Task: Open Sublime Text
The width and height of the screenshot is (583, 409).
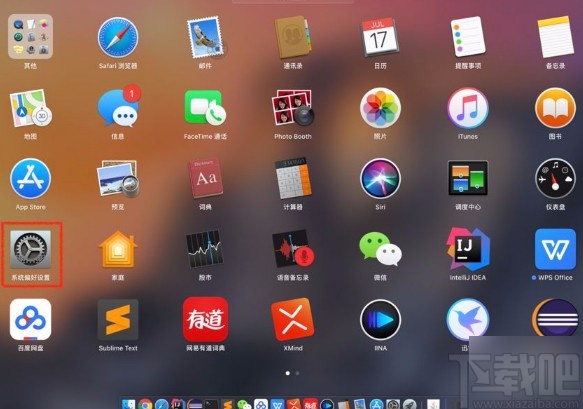Action: 118,320
